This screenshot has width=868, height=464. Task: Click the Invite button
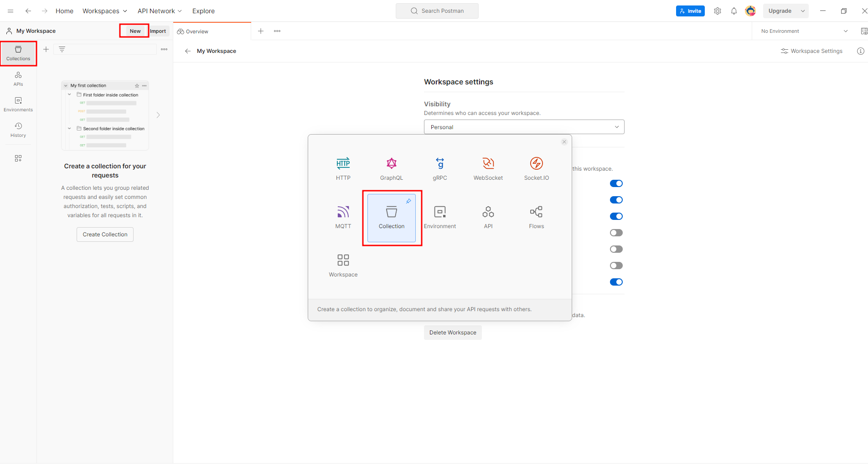click(x=690, y=11)
